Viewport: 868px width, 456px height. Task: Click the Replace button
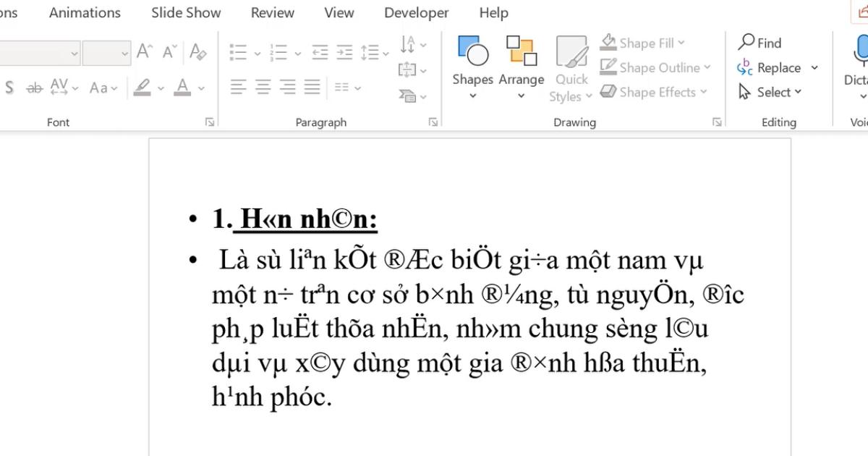(x=769, y=67)
